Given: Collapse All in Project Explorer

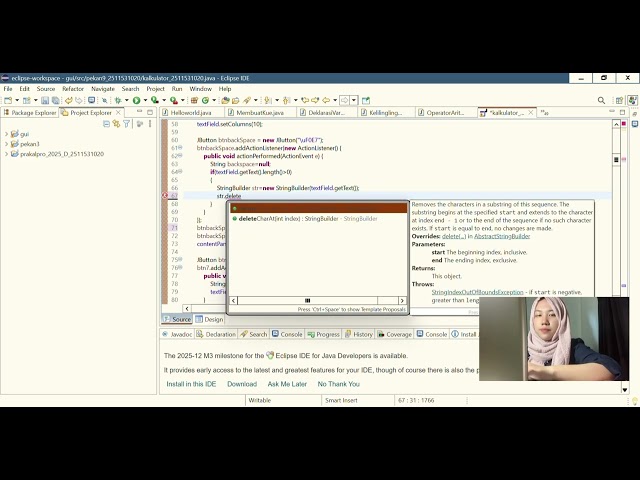Looking at the screenshot, I should point(106,124).
